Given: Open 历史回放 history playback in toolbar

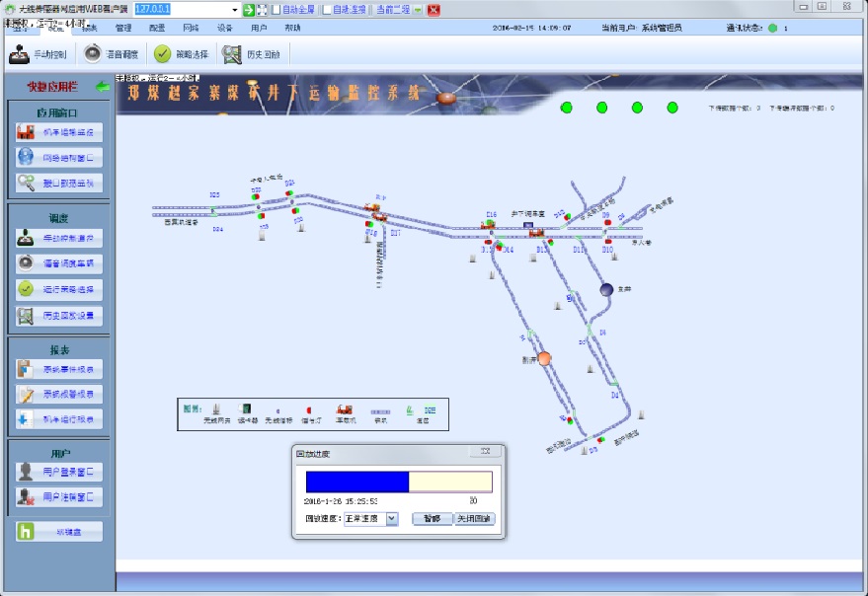Looking at the screenshot, I should coord(232,54).
